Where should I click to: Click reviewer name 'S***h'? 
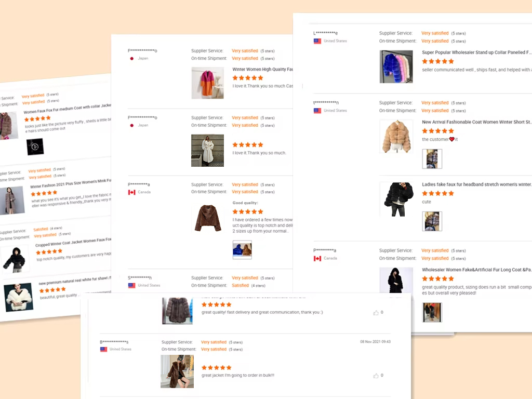pos(140,278)
